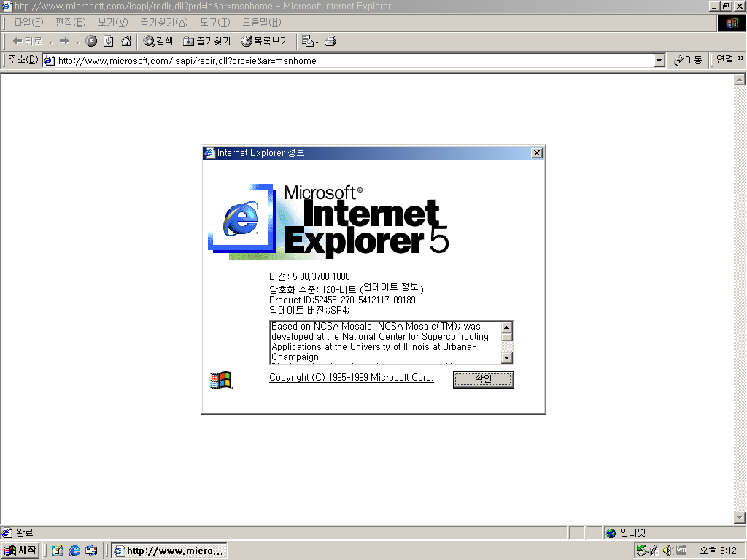This screenshot has height=560, width=747.
Task: Click the Go (이동) button
Action: click(x=688, y=61)
